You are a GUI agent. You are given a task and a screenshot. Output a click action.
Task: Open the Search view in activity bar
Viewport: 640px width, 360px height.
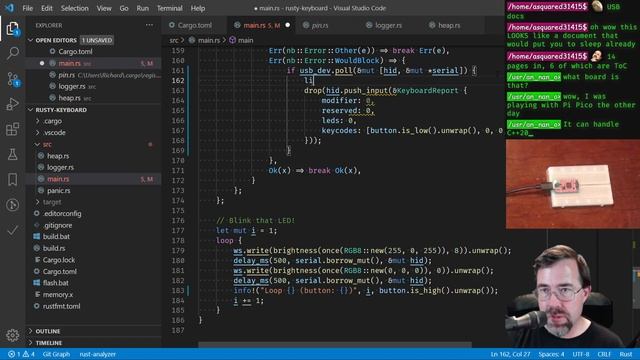coord(13,53)
